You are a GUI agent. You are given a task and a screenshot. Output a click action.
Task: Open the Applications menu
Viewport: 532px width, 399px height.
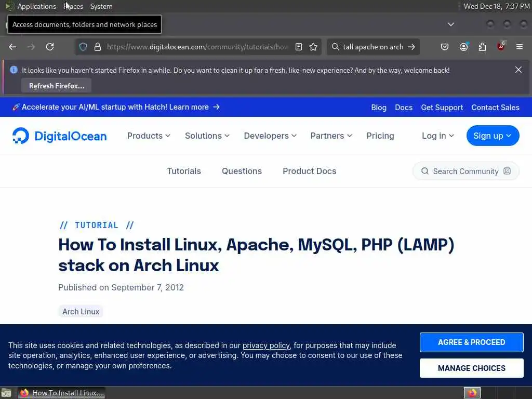[37, 6]
